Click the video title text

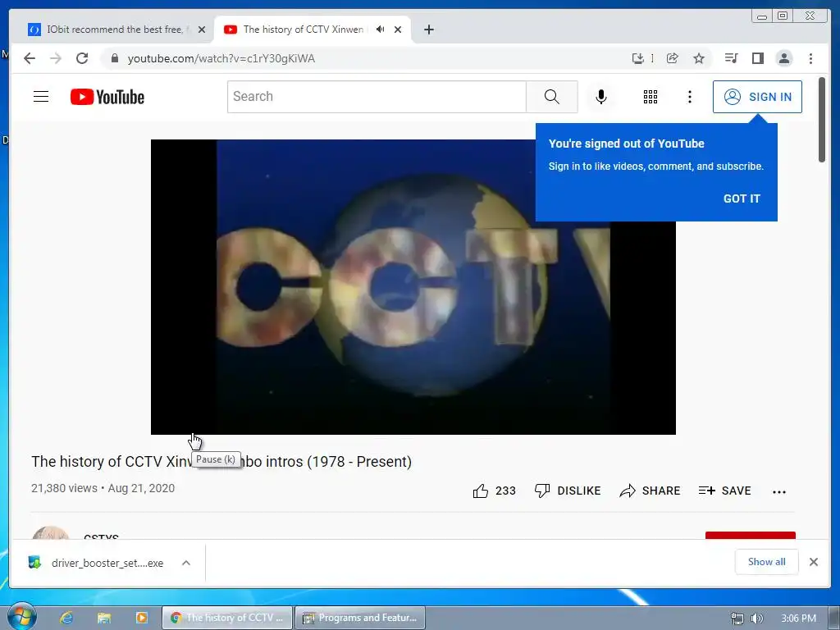pyautogui.click(x=221, y=461)
